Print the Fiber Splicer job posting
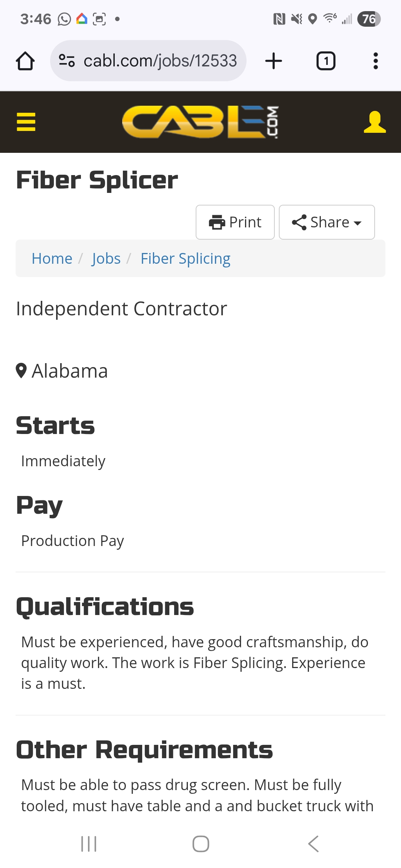Image resolution: width=401 pixels, height=868 pixels. (x=235, y=222)
